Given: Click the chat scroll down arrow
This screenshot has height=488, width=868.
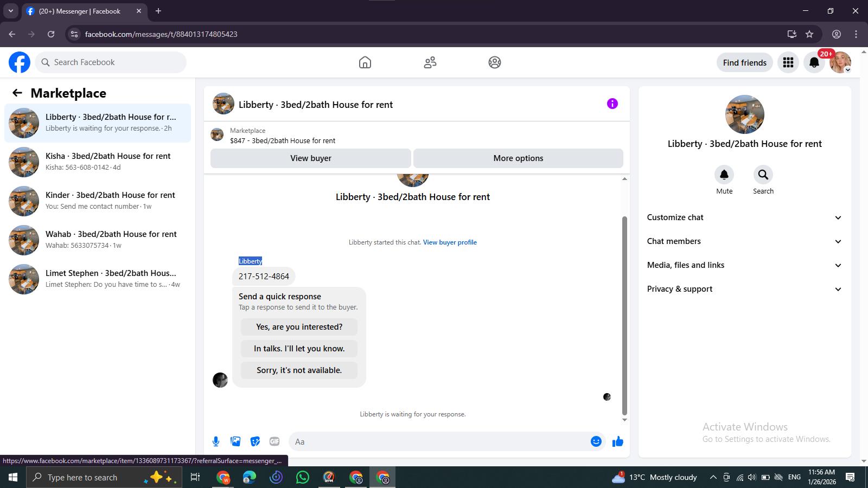Looking at the screenshot, I should coord(624,420).
